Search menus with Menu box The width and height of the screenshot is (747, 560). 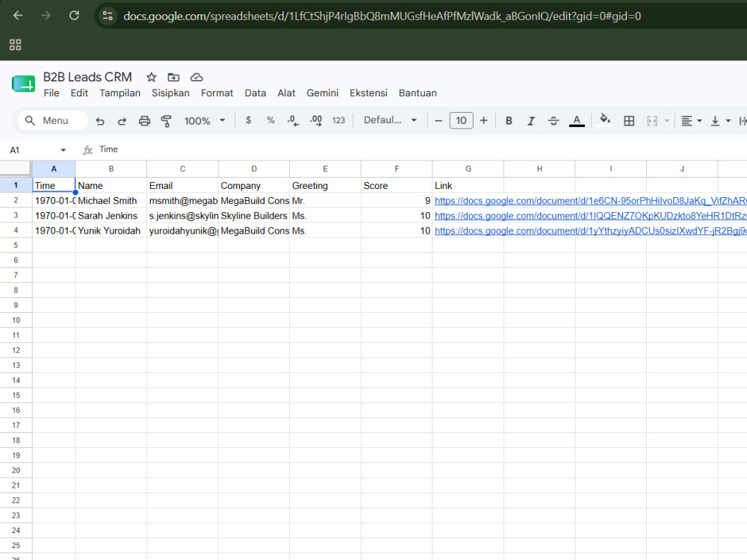(53, 120)
